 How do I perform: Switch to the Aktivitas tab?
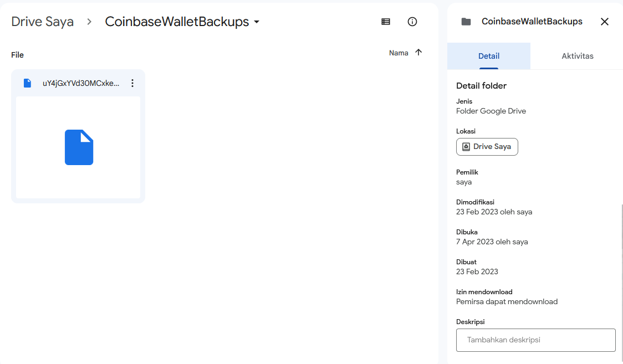tap(578, 56)
